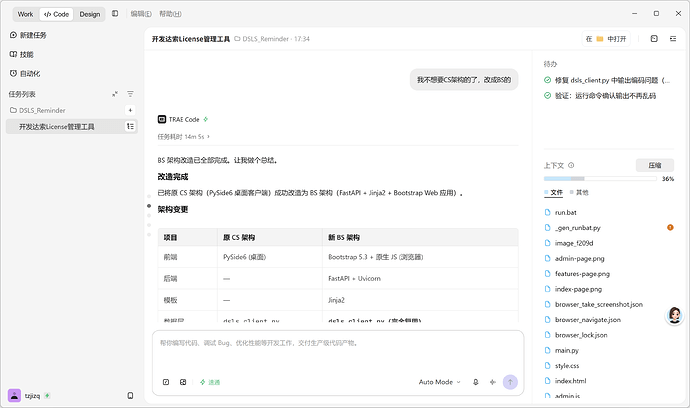Click the panel layout icon in top-right header
690x408 pixels.
[654, 39]
